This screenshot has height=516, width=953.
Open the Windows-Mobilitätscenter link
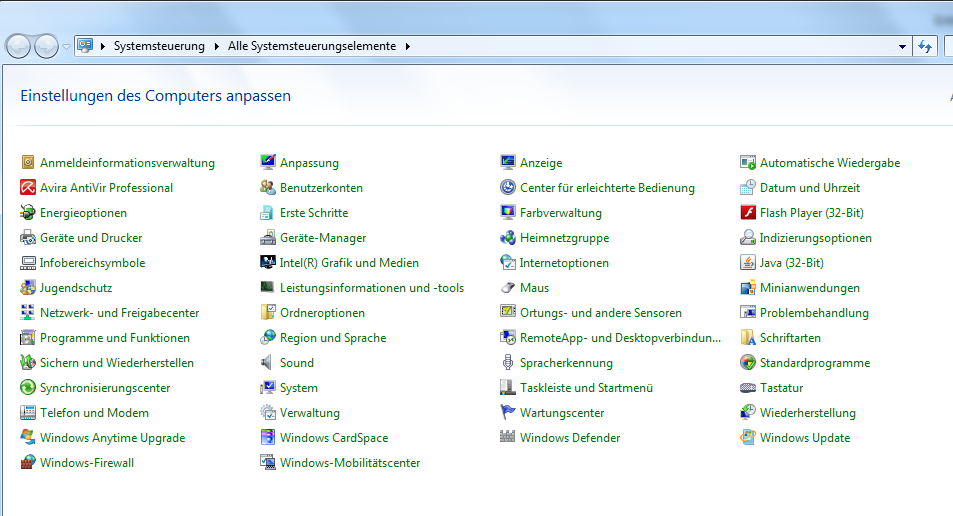pos(350,463)
